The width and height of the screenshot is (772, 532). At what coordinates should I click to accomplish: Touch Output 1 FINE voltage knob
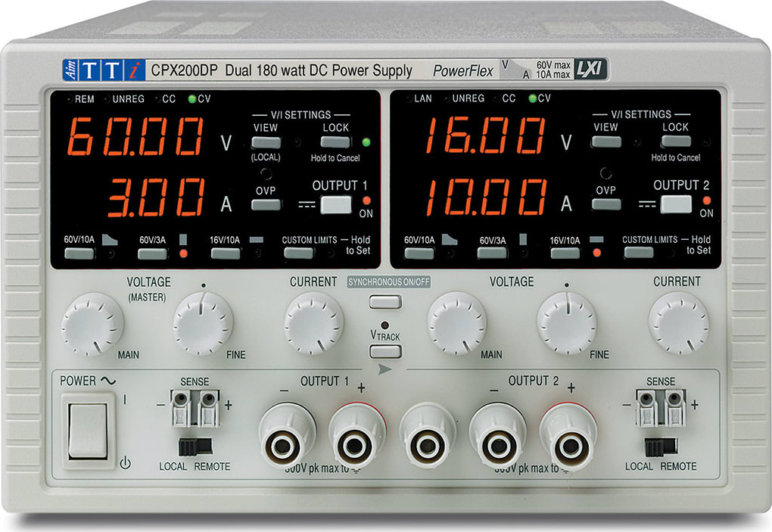point(203,323)
